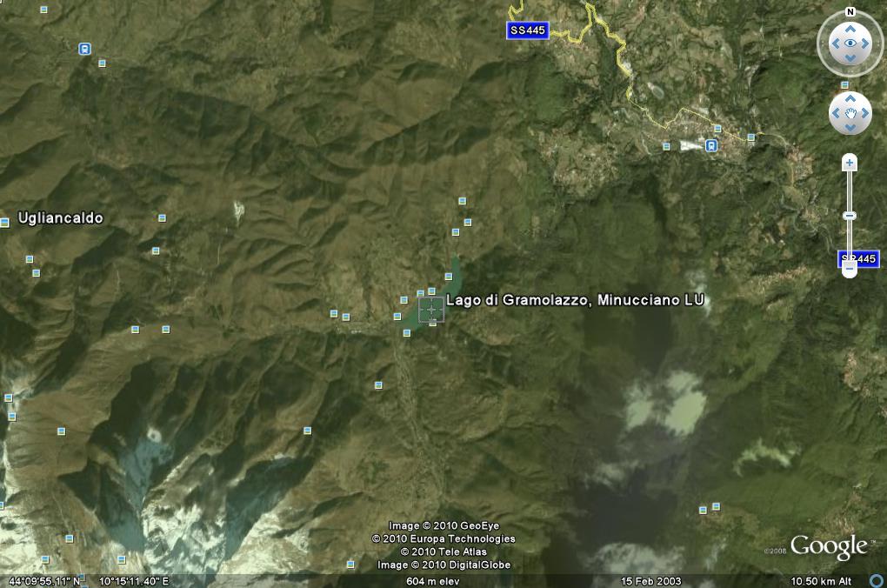Zoom out with the bottom minus button

850,270
